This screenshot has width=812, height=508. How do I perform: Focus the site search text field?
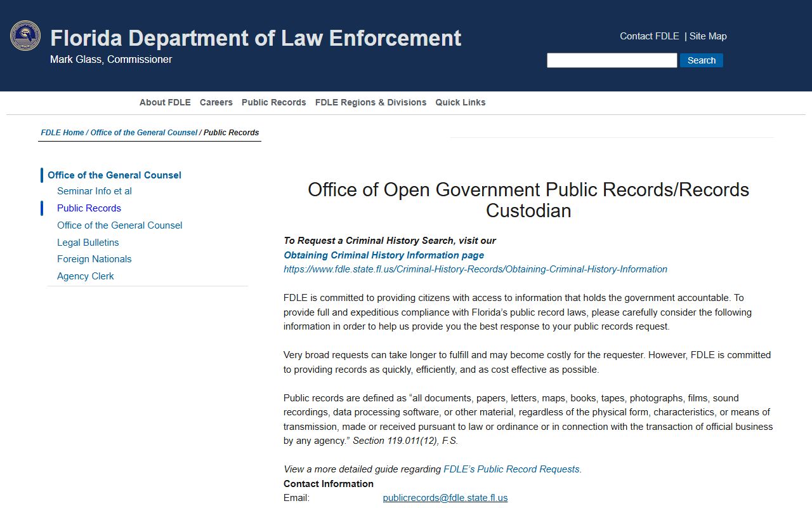[612, 60]
